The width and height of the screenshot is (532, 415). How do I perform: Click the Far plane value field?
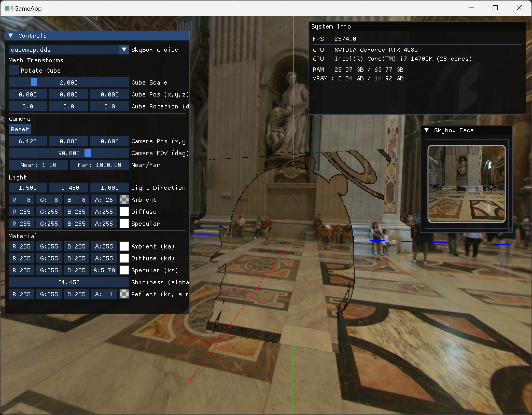99,165
